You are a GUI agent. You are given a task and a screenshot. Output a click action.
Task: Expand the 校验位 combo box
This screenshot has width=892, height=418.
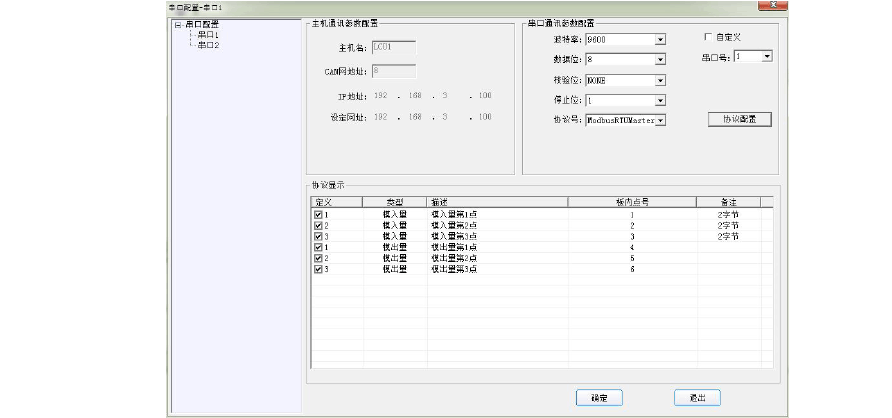660,80
